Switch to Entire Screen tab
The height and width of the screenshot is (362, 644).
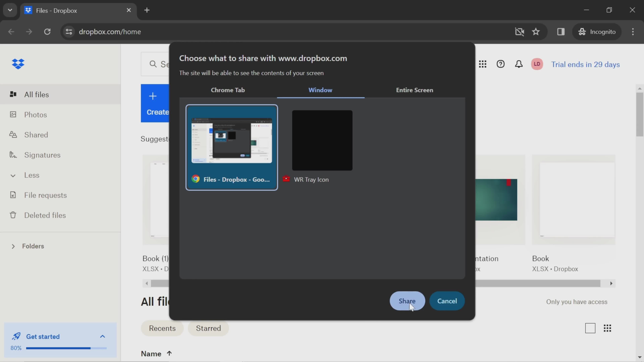[415, 90]
